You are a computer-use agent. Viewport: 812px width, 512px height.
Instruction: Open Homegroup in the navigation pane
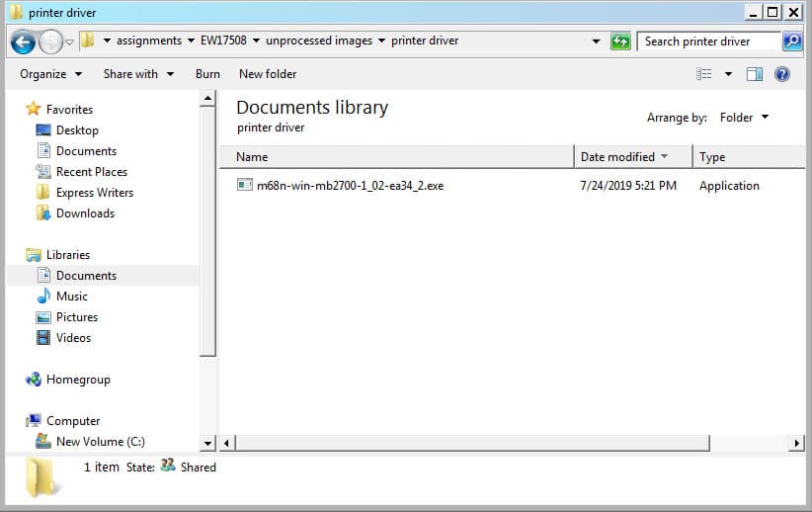pos(77,380)
